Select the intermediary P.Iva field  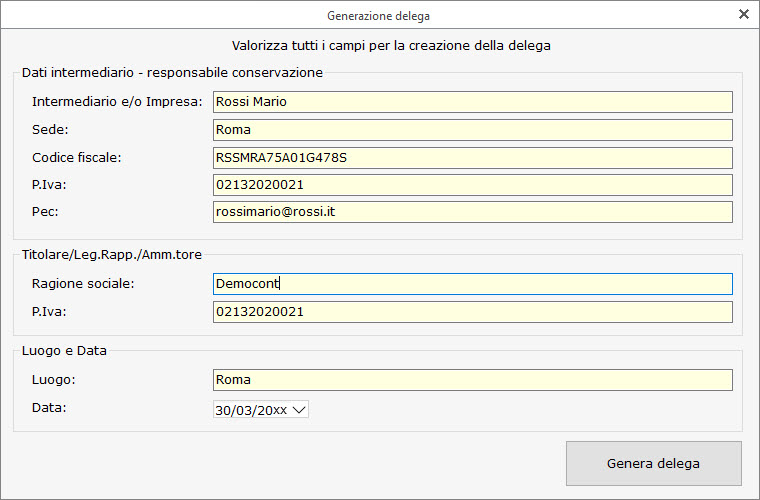[x=473, y=185]
